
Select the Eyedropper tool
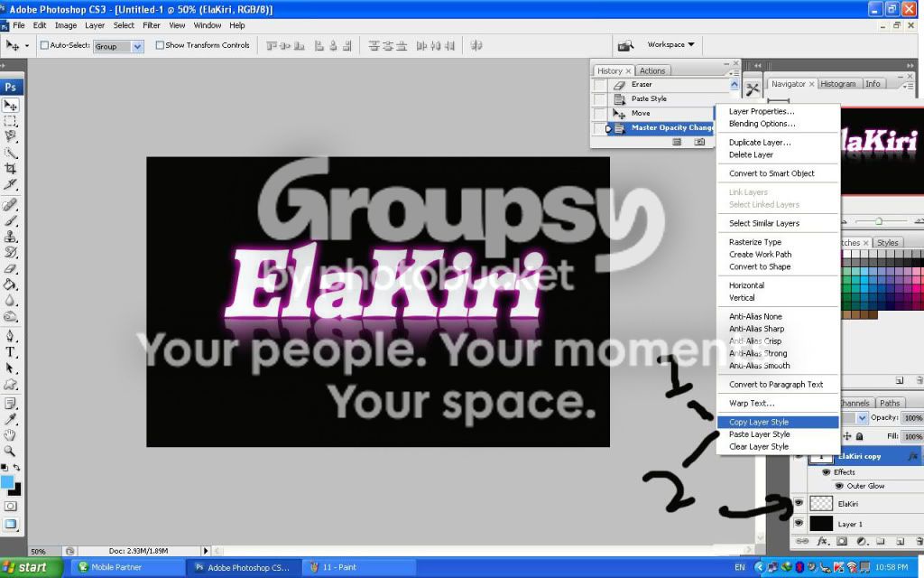(x=11, y=419)
